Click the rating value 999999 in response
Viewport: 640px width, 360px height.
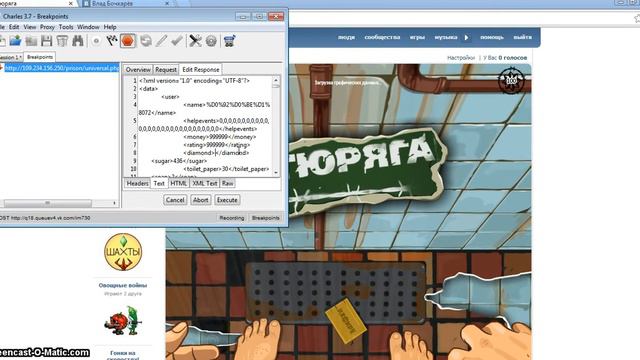pyautogui.click(x=216, y=145)
